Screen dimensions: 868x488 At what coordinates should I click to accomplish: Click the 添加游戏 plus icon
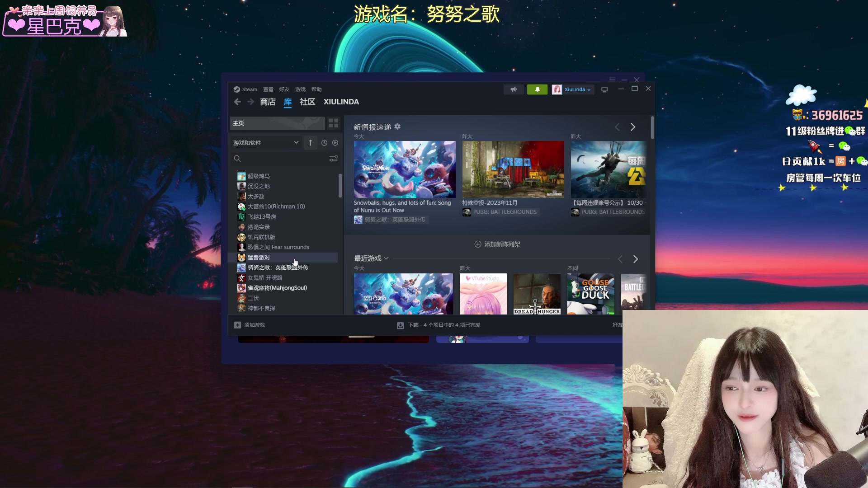[x=237, y=325]
